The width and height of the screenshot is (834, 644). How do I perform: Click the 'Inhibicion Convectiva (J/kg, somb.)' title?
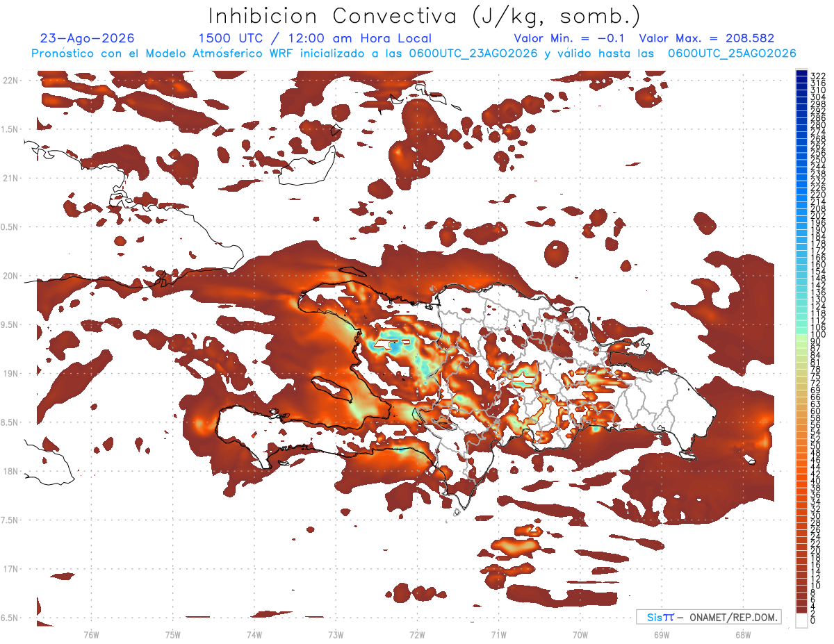click(x=425, y=16)
